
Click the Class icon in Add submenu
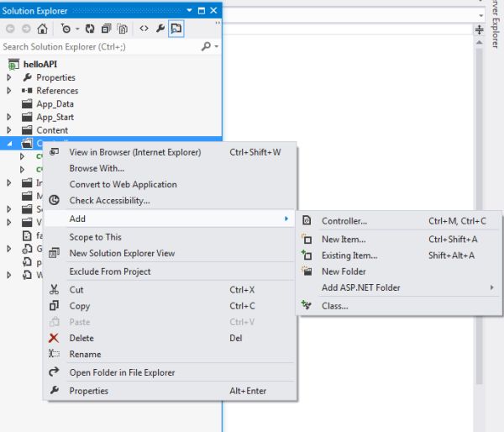[x=307, y=304]
